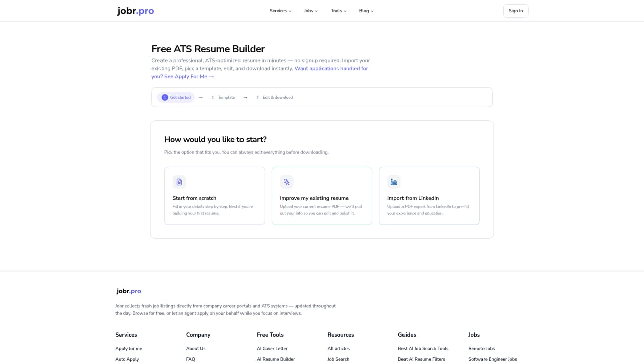The height and width of the screenshot is (362, 644).
Task: Click the How would you like to start heading
Action: point(215,139)
